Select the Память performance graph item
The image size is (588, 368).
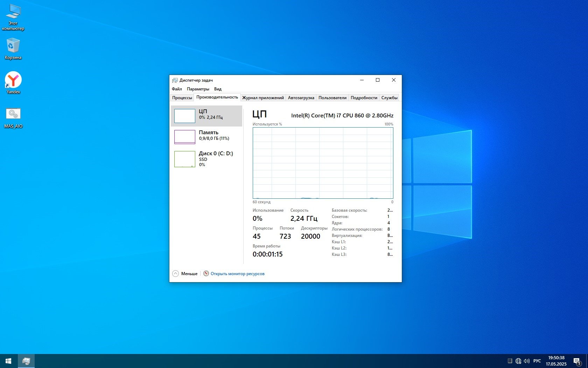point(206,137)
